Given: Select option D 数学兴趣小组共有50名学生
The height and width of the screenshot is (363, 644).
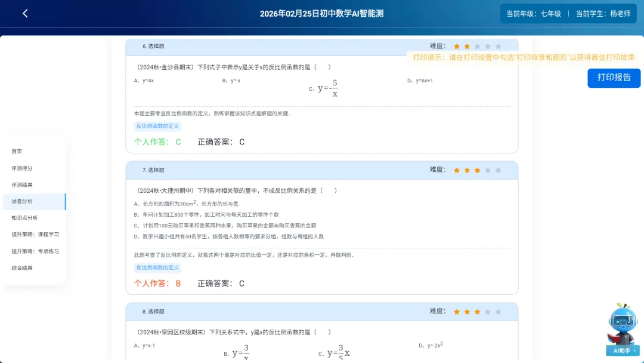Looking at the screenshot, I should (229, 236).
